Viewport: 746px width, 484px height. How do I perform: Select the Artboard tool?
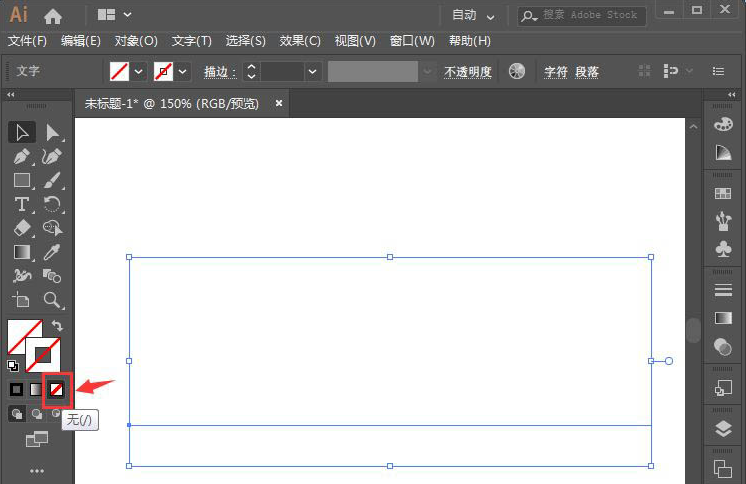[x=22, y=300]
